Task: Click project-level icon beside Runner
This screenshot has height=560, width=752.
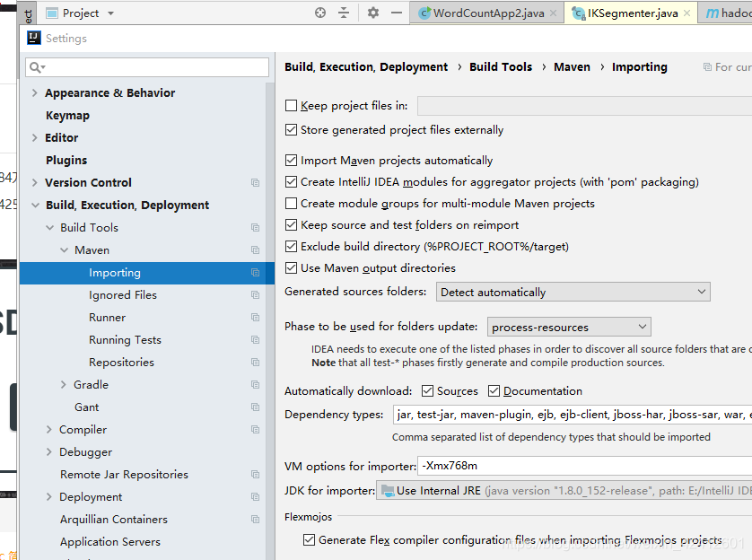Action: click(255, 318)
